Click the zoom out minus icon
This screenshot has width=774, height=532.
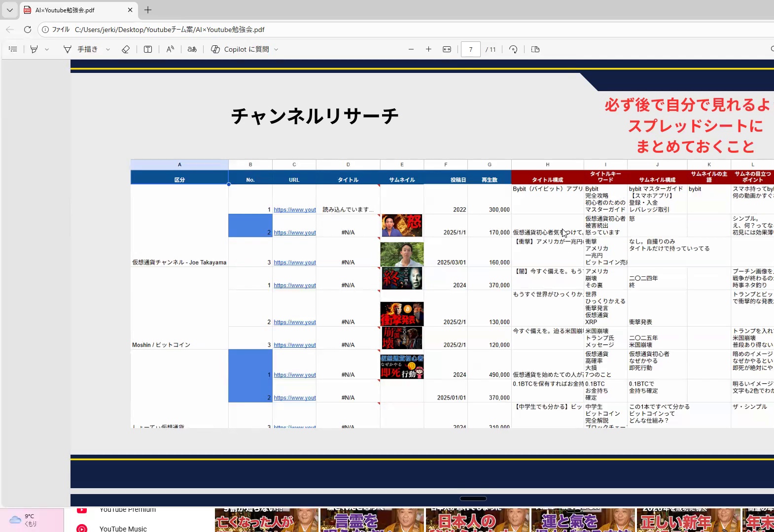(411, 49)
